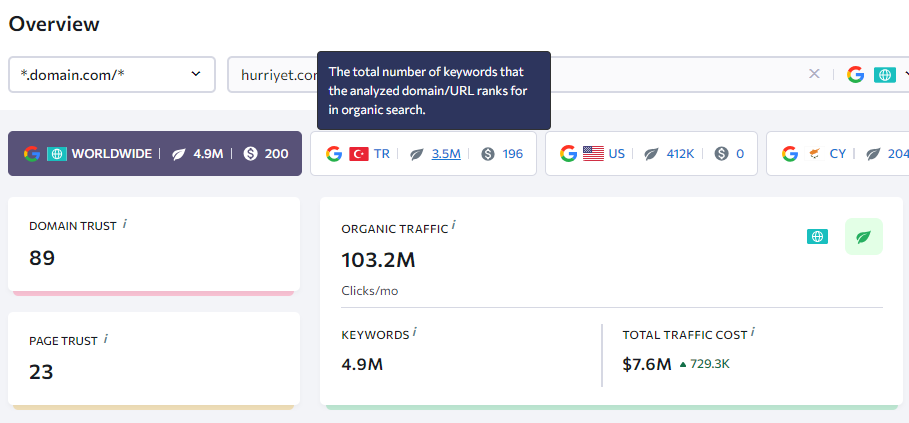Viewport: 909px width, 423px height.
Task: Open the 3.5M keywords link for Turkey
Action: [446, 154]
